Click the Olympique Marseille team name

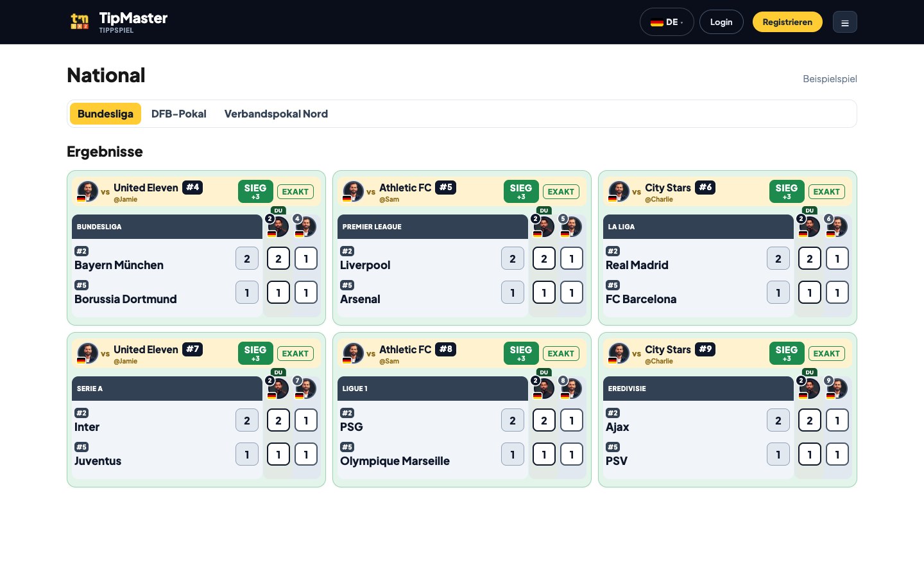[x=395, y=461]
